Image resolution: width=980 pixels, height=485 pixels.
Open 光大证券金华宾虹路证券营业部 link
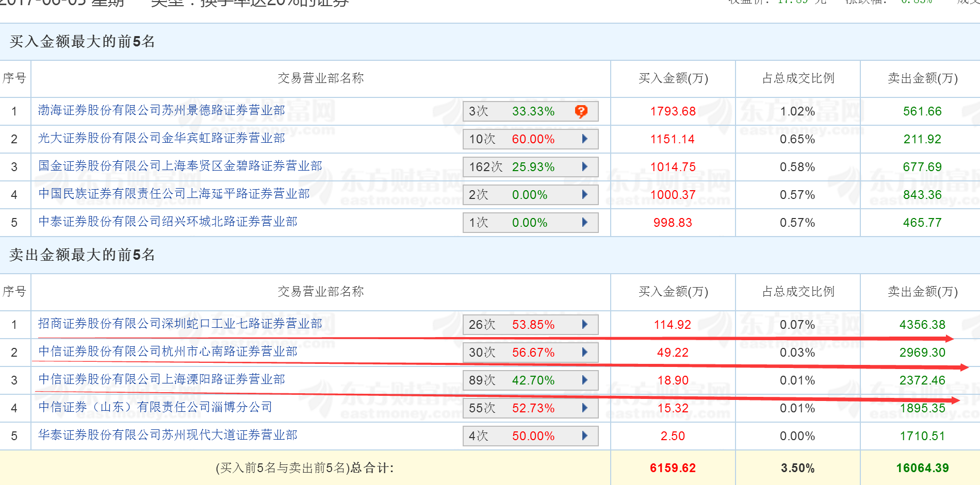tap(161, 138)
